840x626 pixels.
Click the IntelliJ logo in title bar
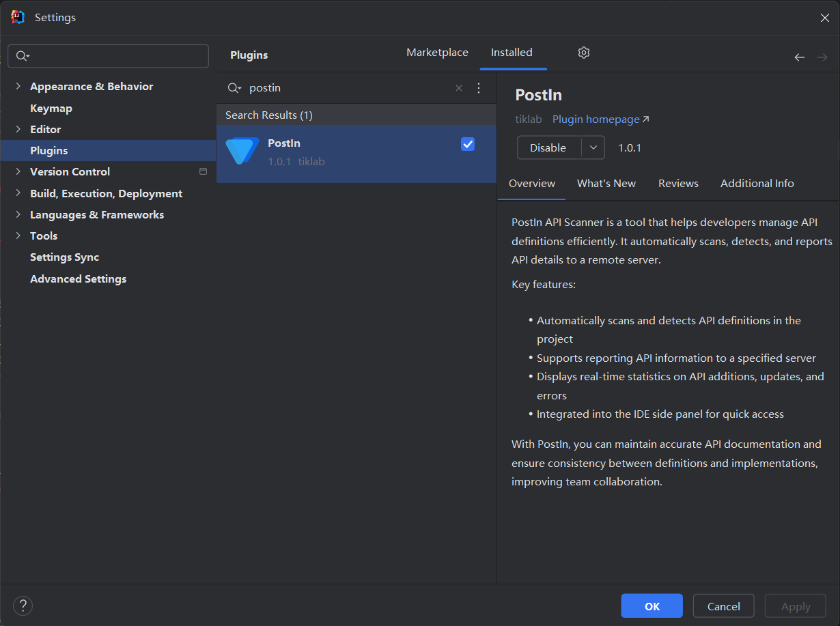pos(18,17)
